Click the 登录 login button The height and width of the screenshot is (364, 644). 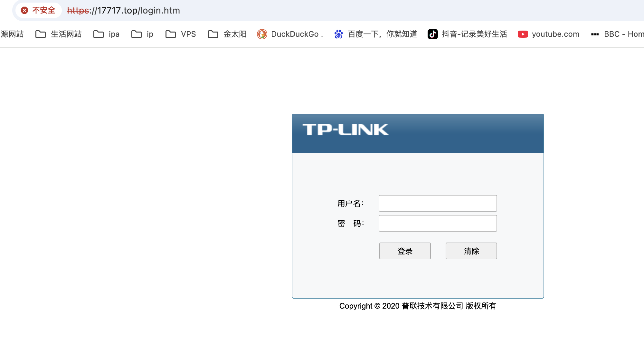pyautogui.click(x=405, y=251)
